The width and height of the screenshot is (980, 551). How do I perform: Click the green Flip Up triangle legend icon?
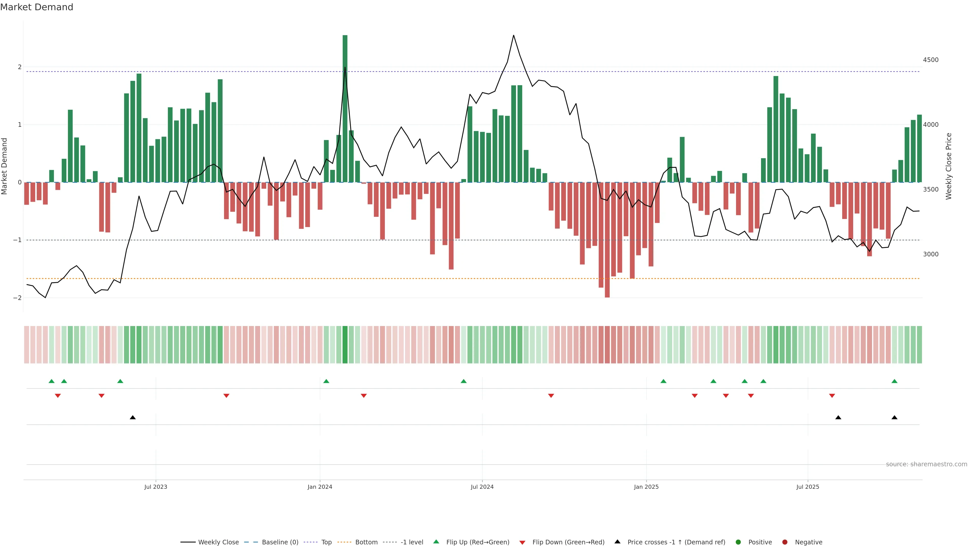pos(436,542)
